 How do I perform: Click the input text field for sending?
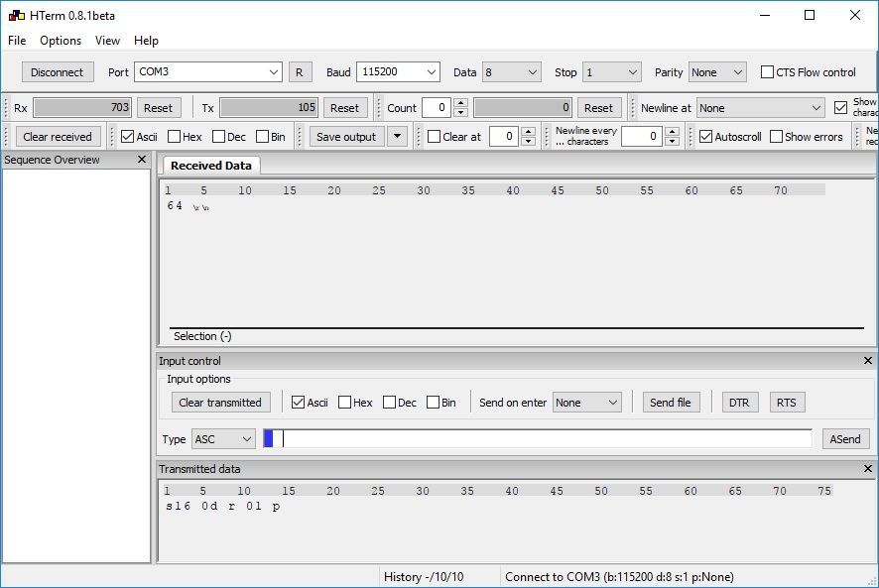[538, 439]
